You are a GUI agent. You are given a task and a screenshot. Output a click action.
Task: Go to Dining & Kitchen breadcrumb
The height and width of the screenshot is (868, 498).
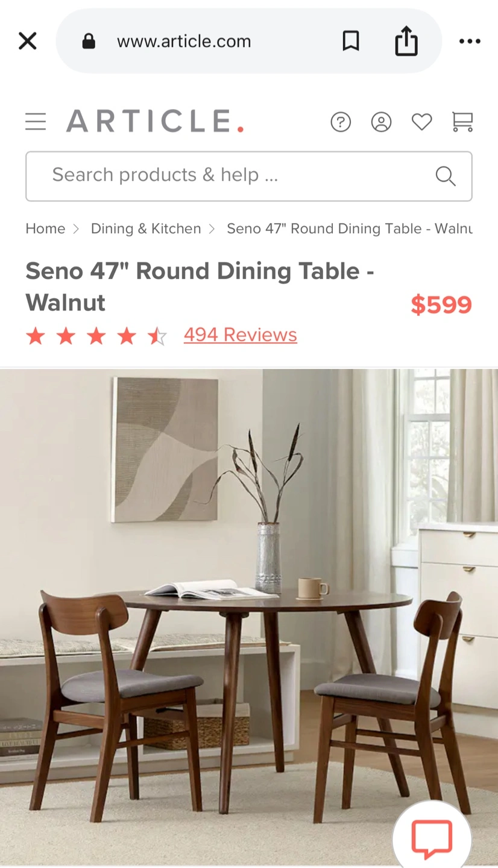(146, 228)
